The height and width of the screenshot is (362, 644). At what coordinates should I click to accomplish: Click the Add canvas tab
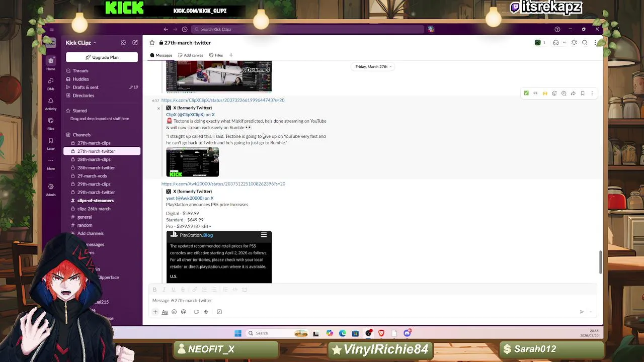coord(191,55)
